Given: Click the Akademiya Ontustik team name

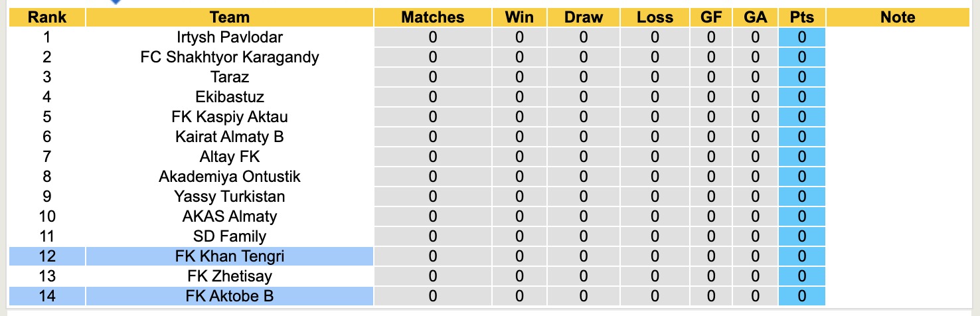Looking at the screenshot, I should point(230,177).
